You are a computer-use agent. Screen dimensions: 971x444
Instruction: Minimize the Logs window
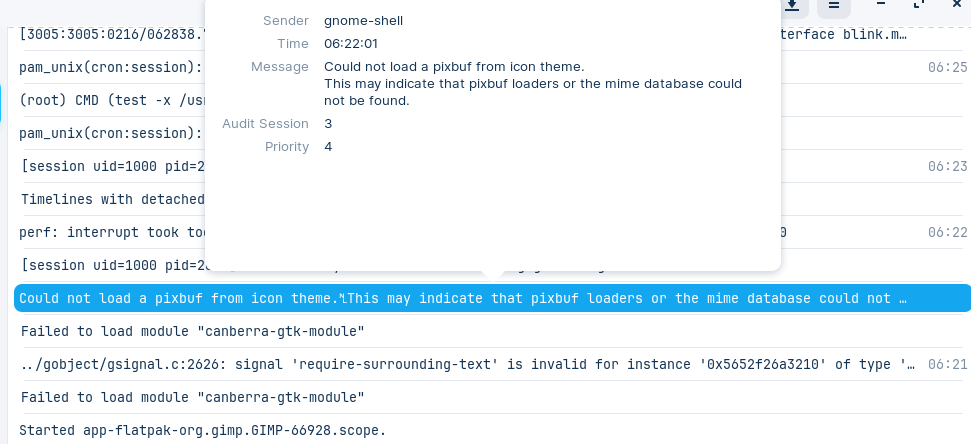pyautogui.click(x=881, y=4)
